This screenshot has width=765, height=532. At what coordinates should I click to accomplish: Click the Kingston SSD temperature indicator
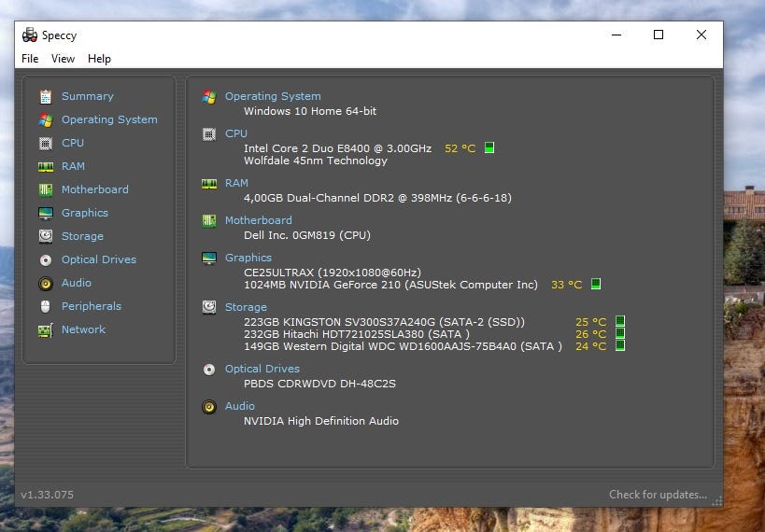point(590,322)
